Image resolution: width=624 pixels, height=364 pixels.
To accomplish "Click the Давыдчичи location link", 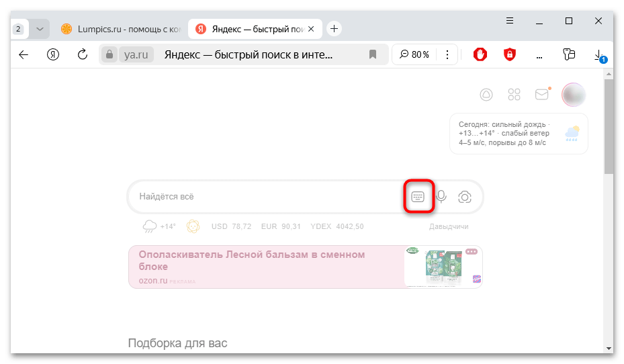I will pyautogui.click(x=449, y=227).
